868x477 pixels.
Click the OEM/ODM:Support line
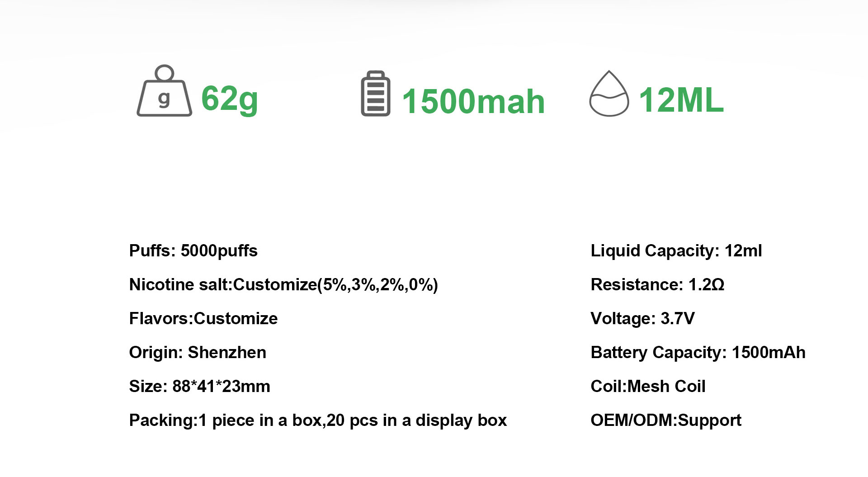click(666, 420)
